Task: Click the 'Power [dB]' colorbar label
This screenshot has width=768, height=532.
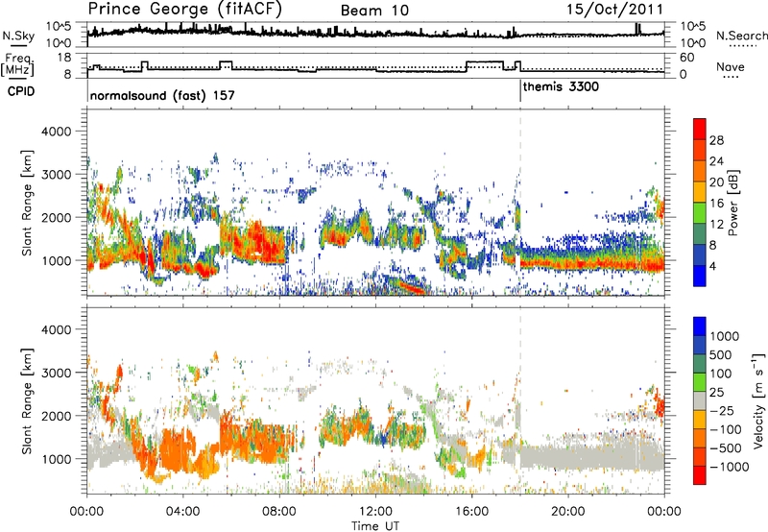Action: click(732, 203)
